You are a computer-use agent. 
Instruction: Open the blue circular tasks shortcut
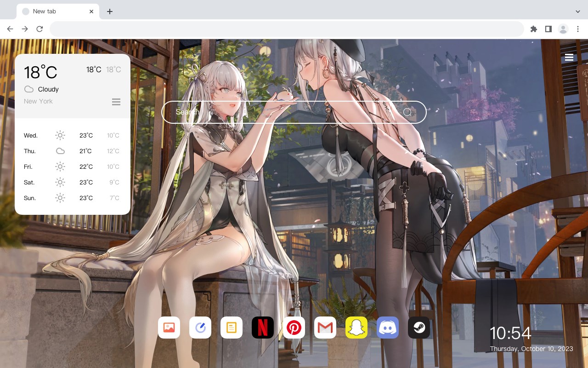pyautogui.click(x=200, y=328)
